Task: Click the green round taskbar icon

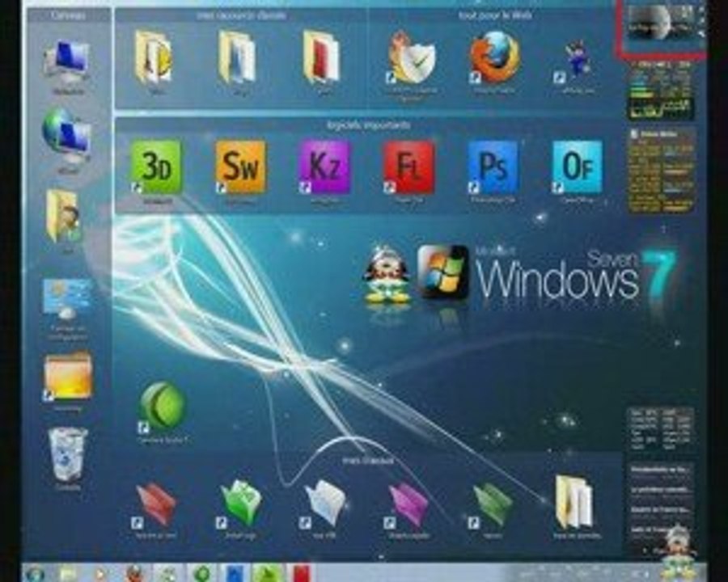Action: click(x=202, y=574)
